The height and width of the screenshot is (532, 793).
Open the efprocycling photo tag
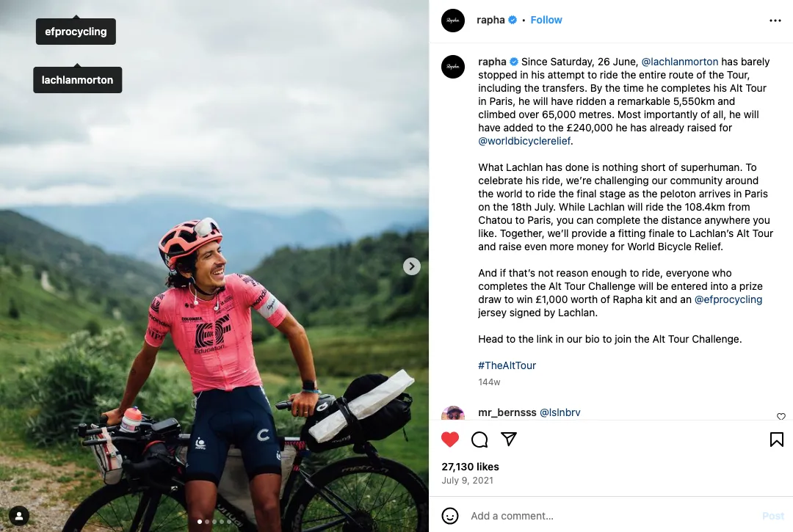(76, 32)
